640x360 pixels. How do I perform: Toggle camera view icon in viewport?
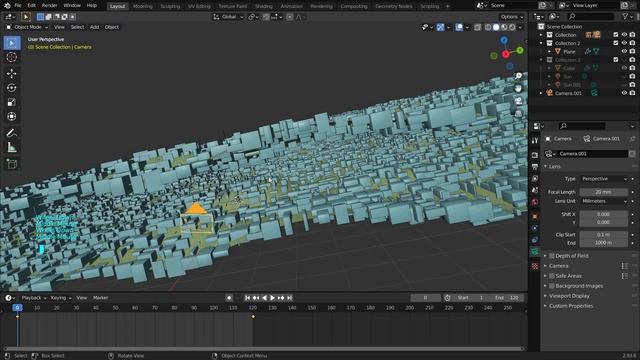(518, 101)
